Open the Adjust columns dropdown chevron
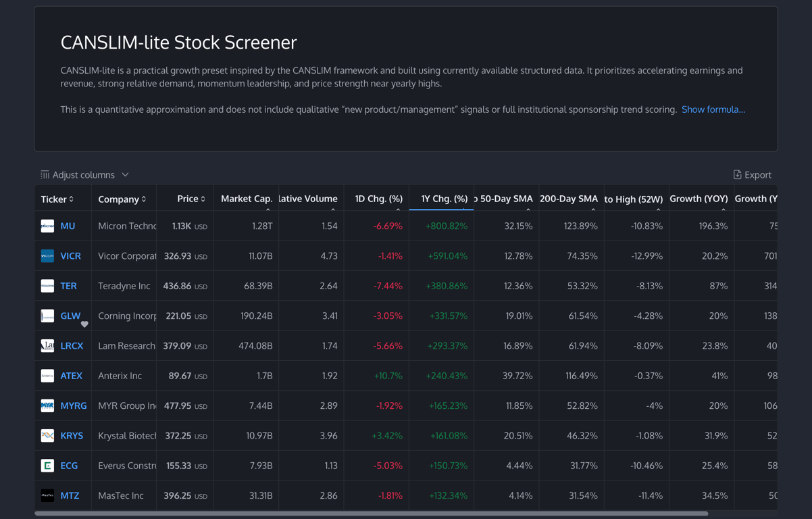 (x=125, y=175)
